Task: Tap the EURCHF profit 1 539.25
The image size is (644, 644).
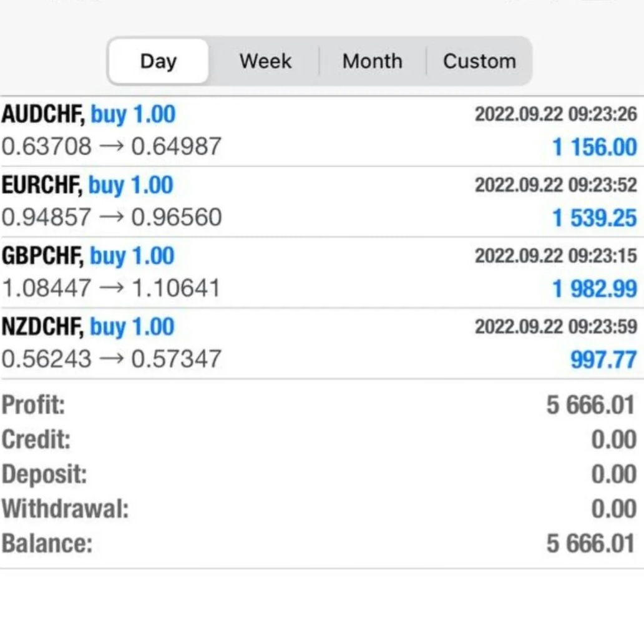Action: [x=594, y=218]
